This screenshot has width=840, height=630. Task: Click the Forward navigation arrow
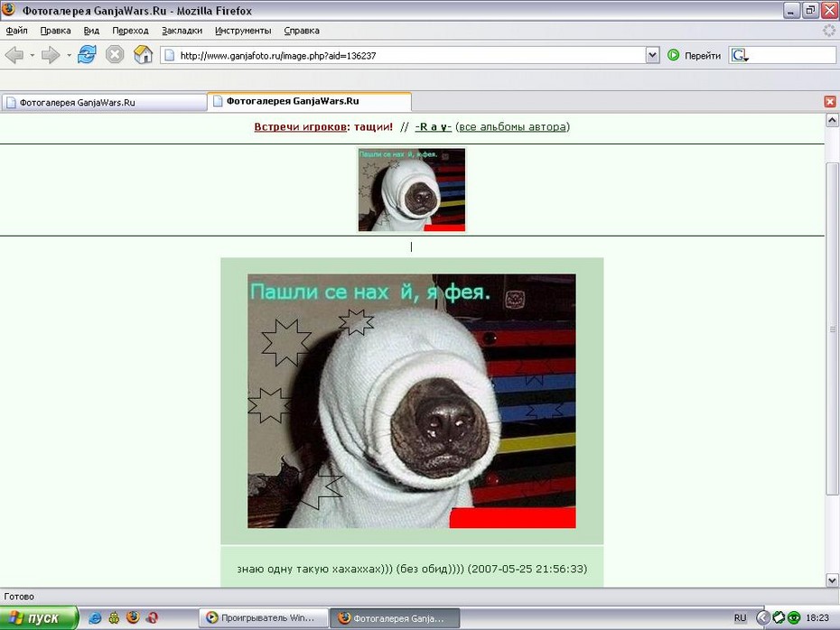tap(51, 54)
